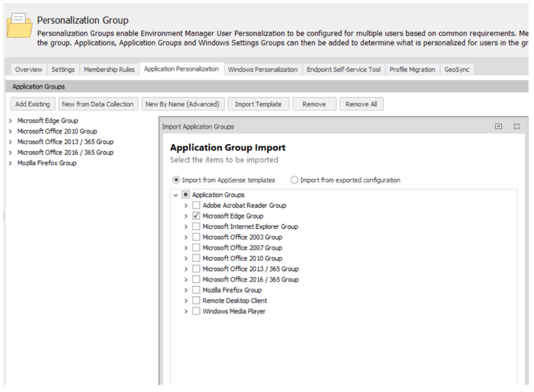Screen dimensions: 534x392
Task: Click the Import Template button
Action: coord(258,104)
